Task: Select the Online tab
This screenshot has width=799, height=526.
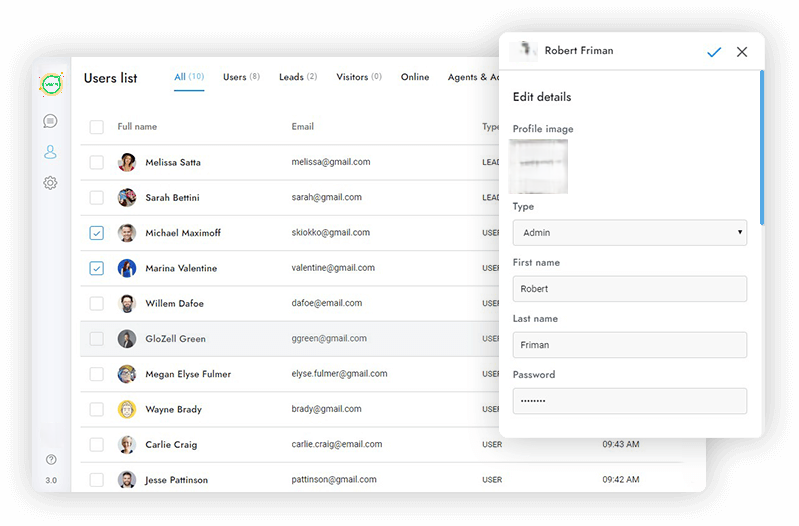Action: pos(415,77)
